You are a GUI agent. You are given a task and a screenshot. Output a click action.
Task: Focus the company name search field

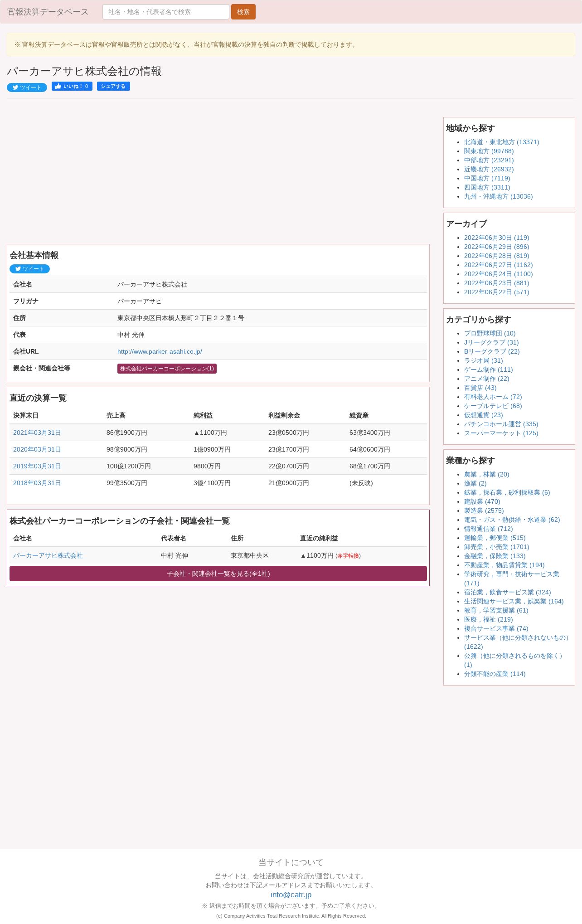[166, 12]
